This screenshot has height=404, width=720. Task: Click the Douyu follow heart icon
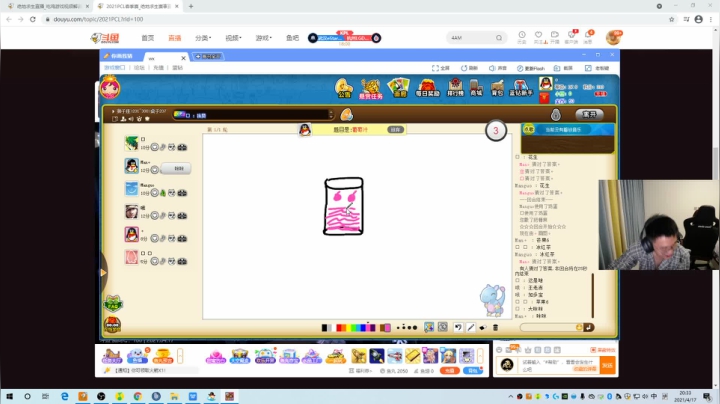point(538,35)
